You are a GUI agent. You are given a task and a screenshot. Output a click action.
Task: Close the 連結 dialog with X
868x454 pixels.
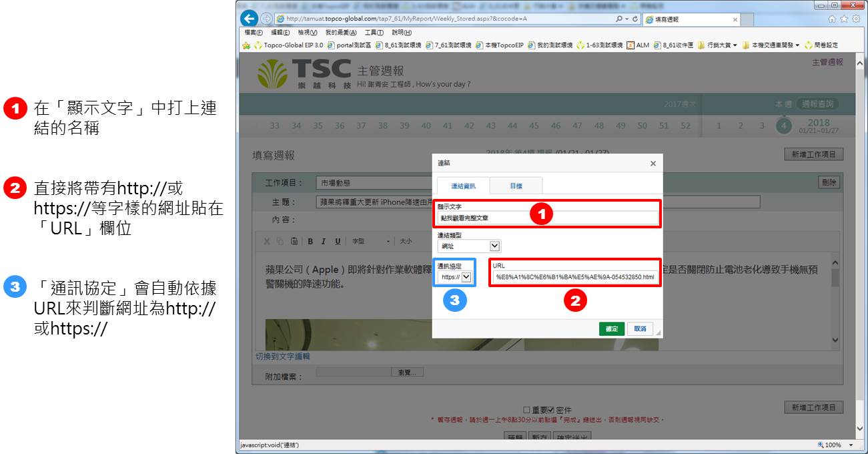click(653, 164)
